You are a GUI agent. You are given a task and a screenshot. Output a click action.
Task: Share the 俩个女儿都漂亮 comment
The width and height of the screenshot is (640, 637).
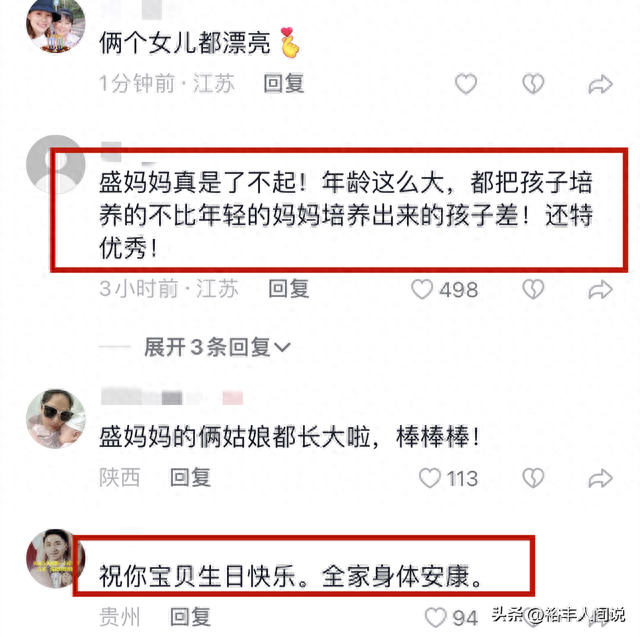tap(600, 84)
